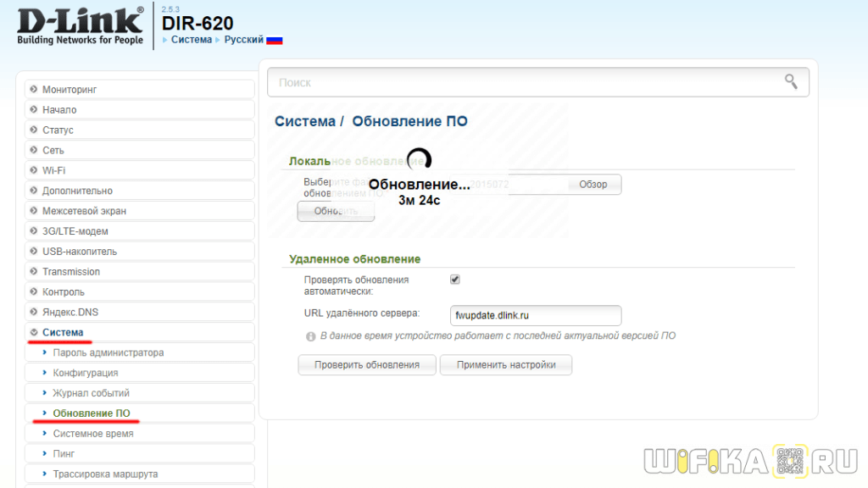This screenshot has height=488, width=868.
Task: Open Пароль администратора submenu item
Action: 140,352
